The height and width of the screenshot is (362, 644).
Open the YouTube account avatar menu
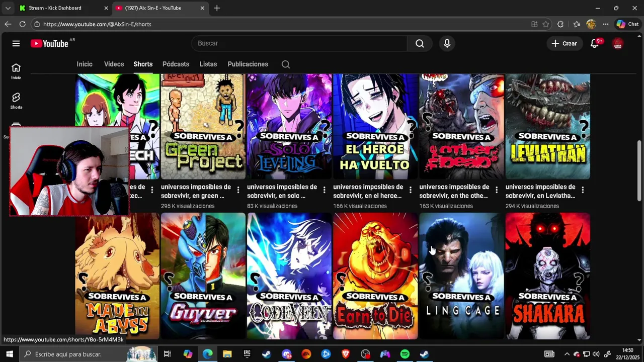pos(618,43)
